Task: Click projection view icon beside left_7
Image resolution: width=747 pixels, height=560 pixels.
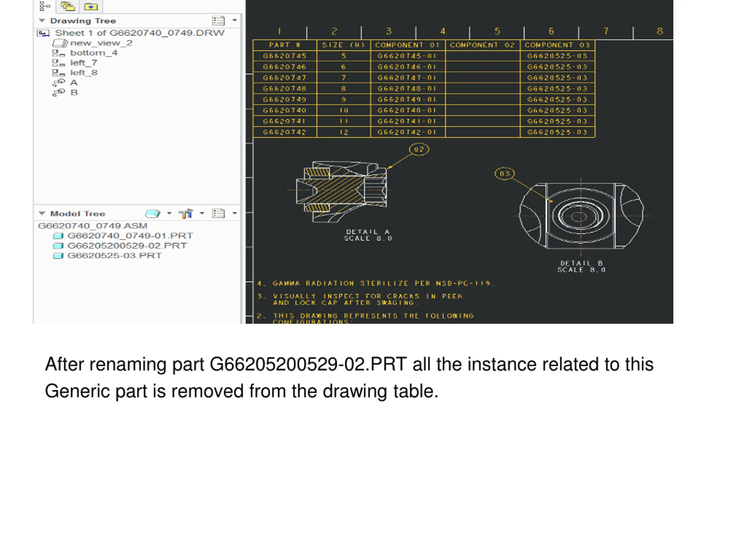Action: pyautogui.click(x=58, y=63)
